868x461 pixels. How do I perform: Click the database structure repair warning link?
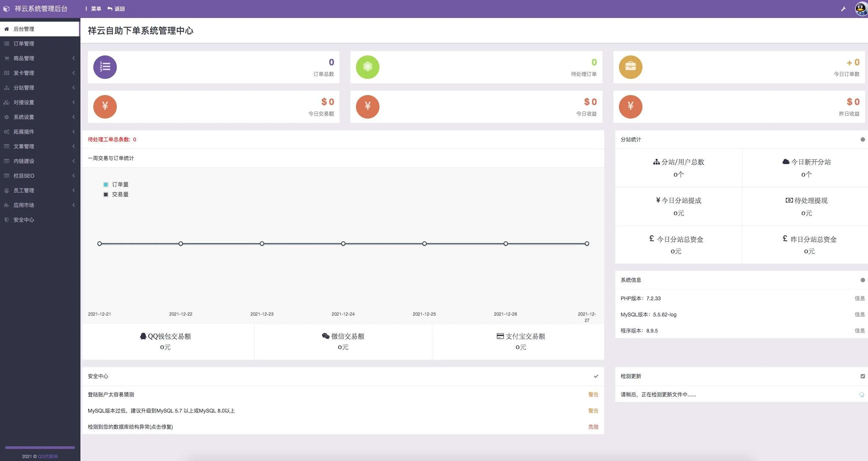coord(130,427)
